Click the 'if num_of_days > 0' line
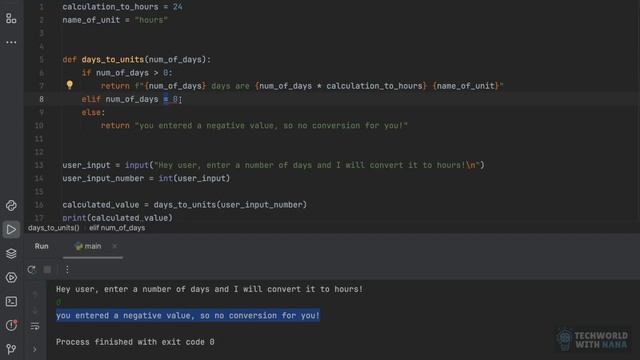 pyautogui.click(x=127, y=73)
